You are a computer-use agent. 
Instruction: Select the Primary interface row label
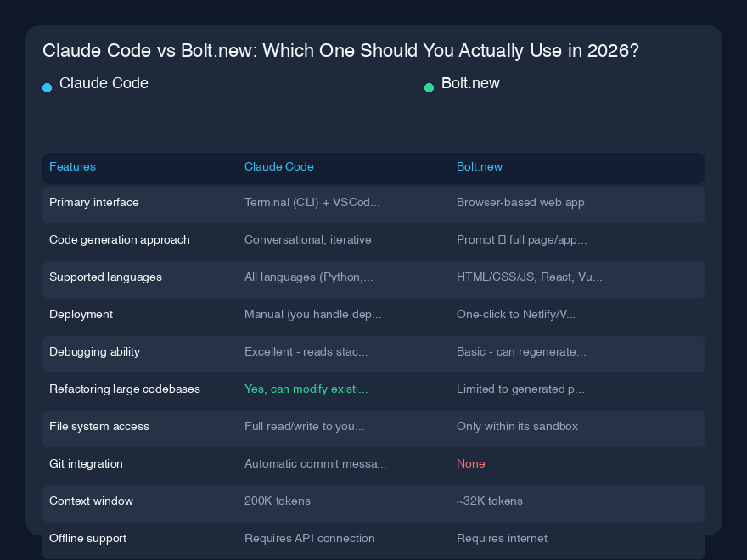coord(94,203)
